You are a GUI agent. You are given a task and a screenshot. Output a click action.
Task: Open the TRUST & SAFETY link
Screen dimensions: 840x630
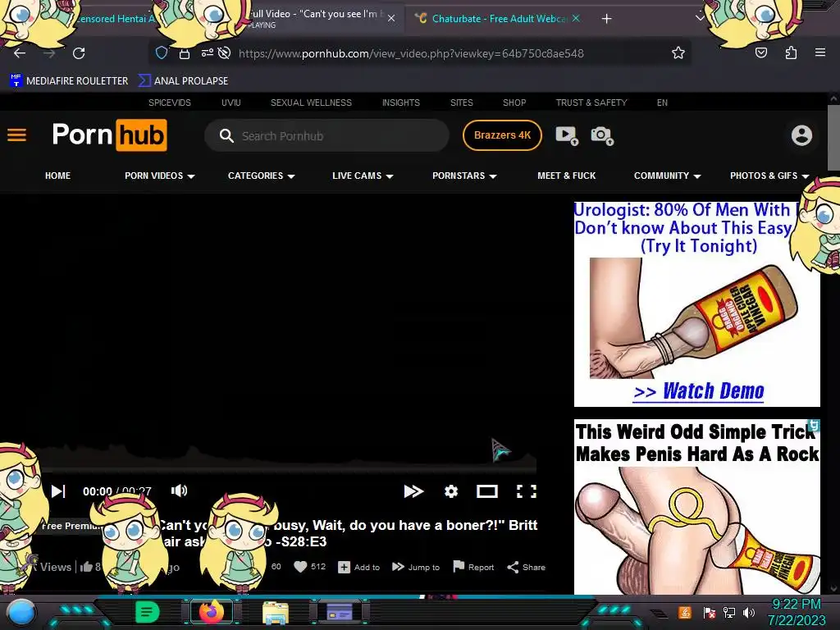click(x=591, y=103)
